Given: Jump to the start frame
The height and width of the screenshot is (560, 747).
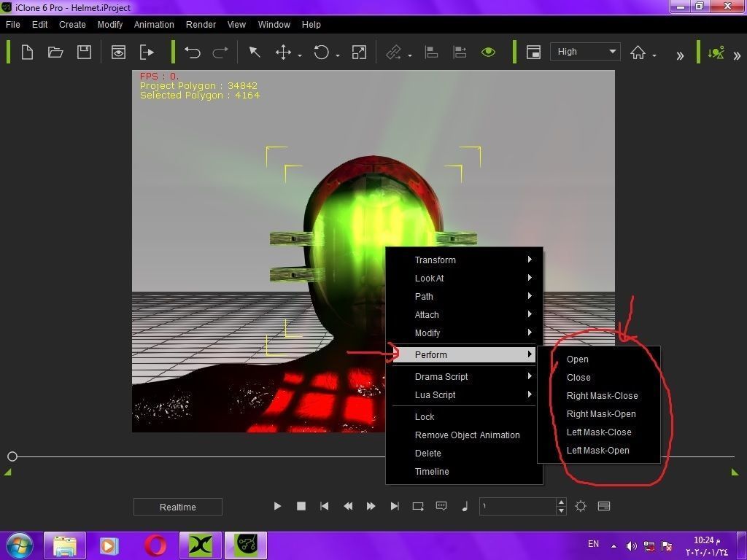Looking at the screenshot, I should coord(325,506).
